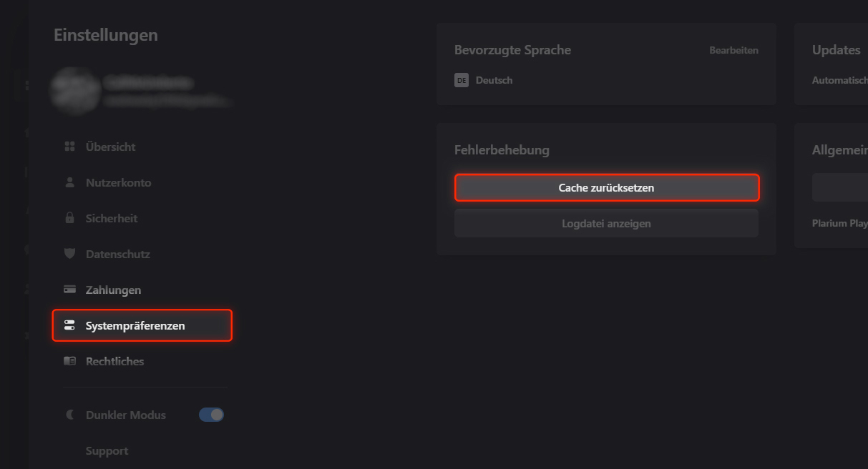Open the Datenschutz settings page
This screenshot has height=469, width=868.
tap(117, 253)
